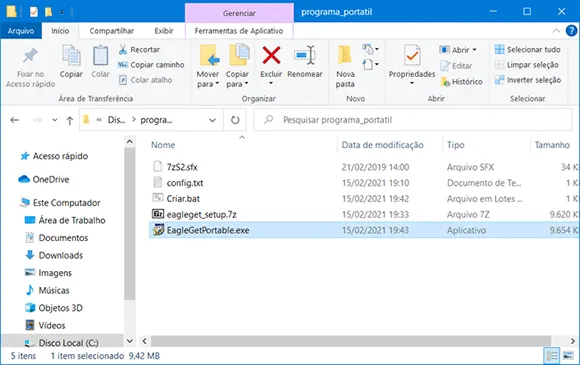The width and height of the screenshot is (580, 365).
Task: Select file 7zS2.sfx
Action: point(182,167)
